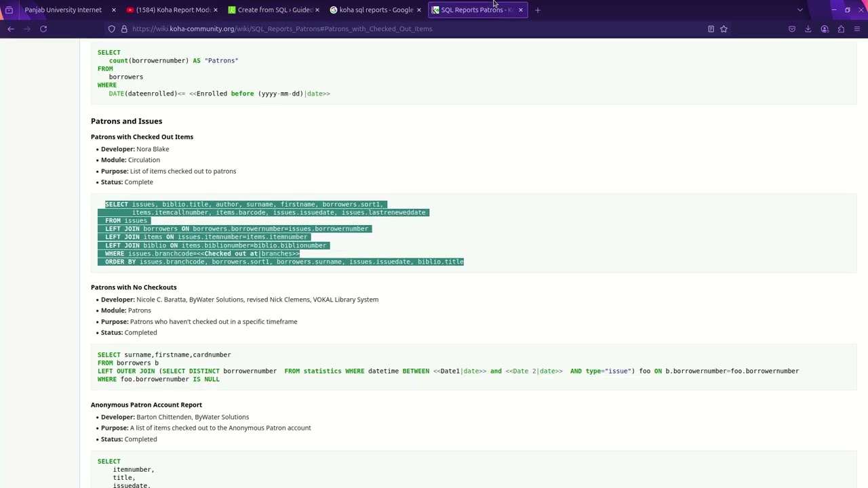
Task: Close the SQL Reports Patrons tab
Action: (x=520, y=10)
